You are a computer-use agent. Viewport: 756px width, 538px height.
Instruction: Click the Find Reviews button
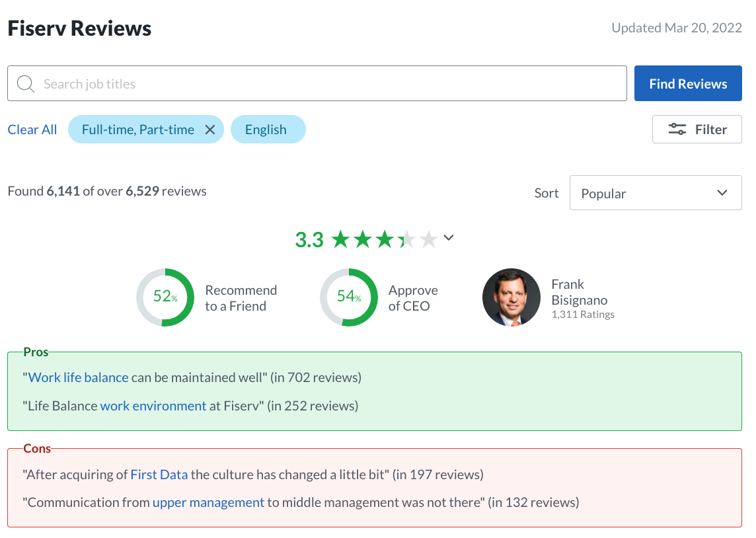tap(687, 83)
